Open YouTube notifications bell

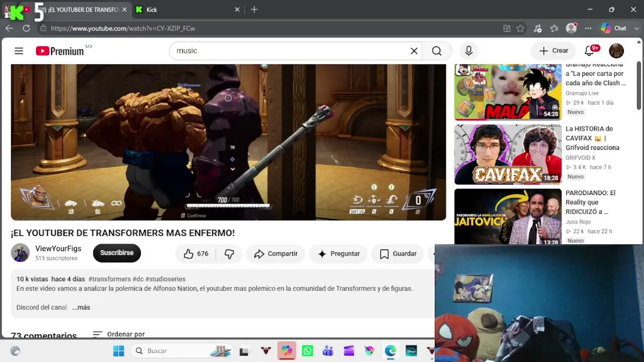590,51
